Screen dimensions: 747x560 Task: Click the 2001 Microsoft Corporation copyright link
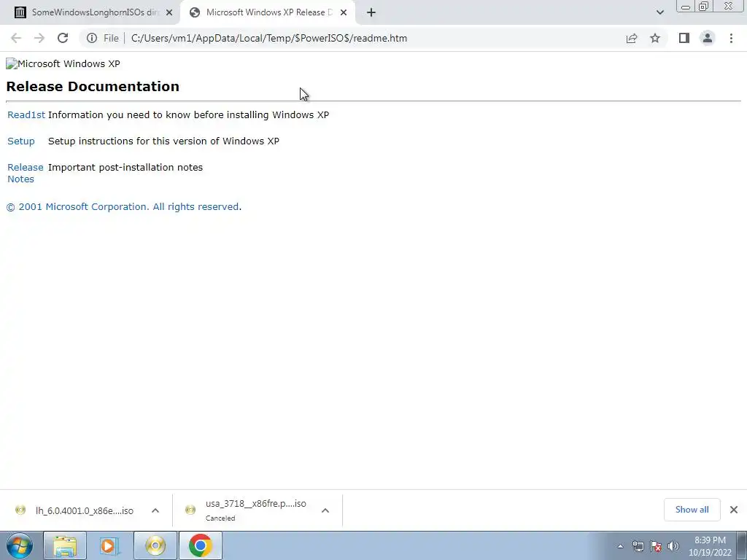click(x=123, y=206)
